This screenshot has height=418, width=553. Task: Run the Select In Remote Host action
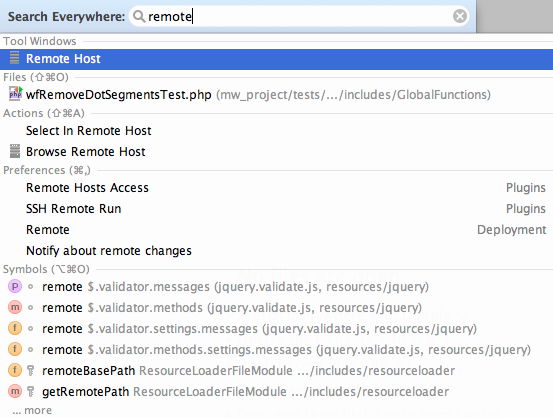[276, 131]
